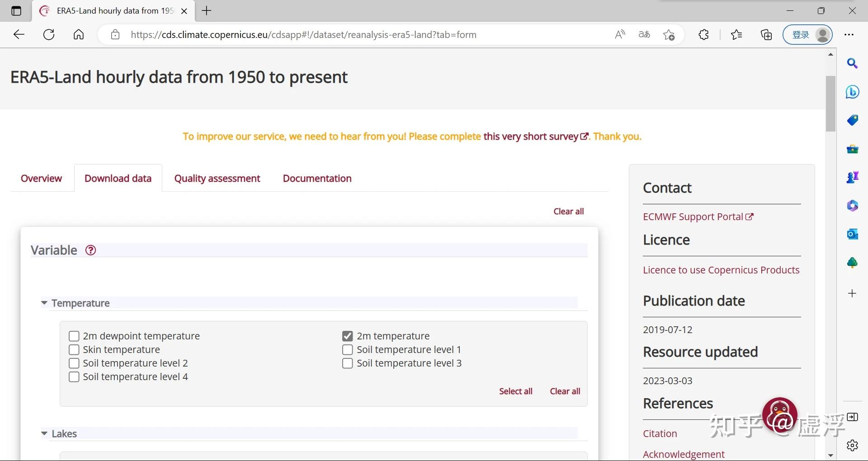Click Select all in Temperature group
Screen dimensions: 868x461
515,391
